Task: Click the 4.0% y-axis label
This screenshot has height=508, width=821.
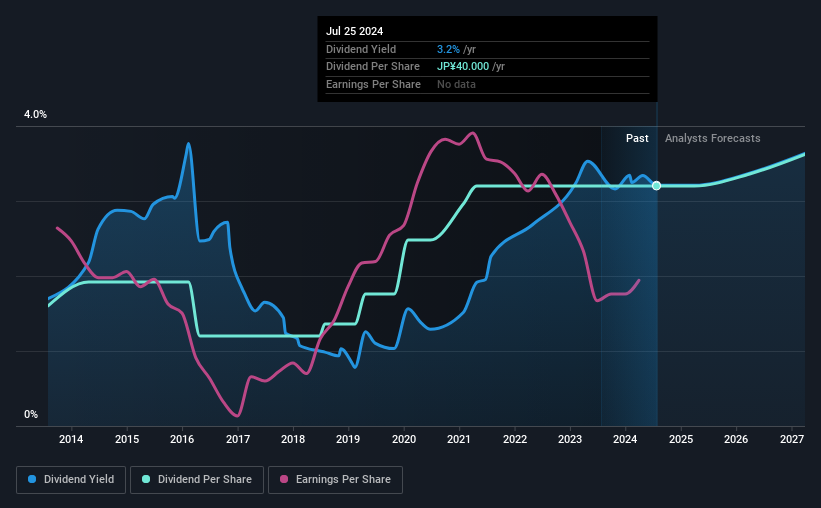Action: 35,114
